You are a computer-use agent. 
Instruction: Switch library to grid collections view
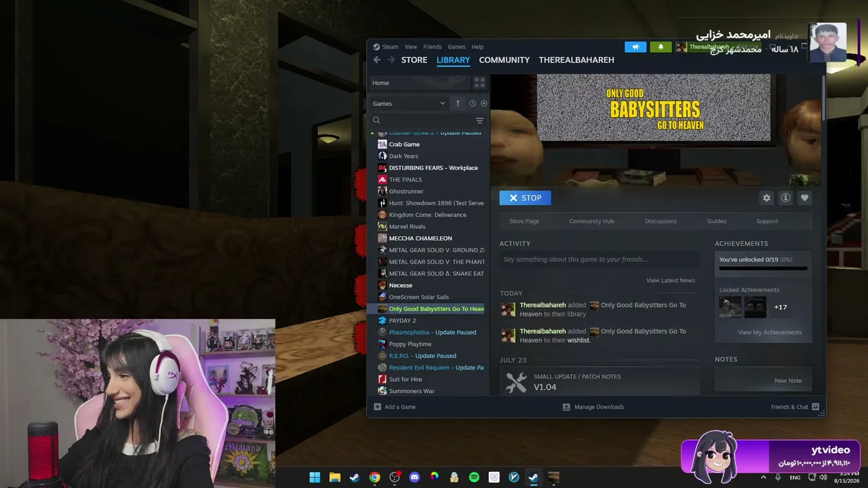click(479, 83)
